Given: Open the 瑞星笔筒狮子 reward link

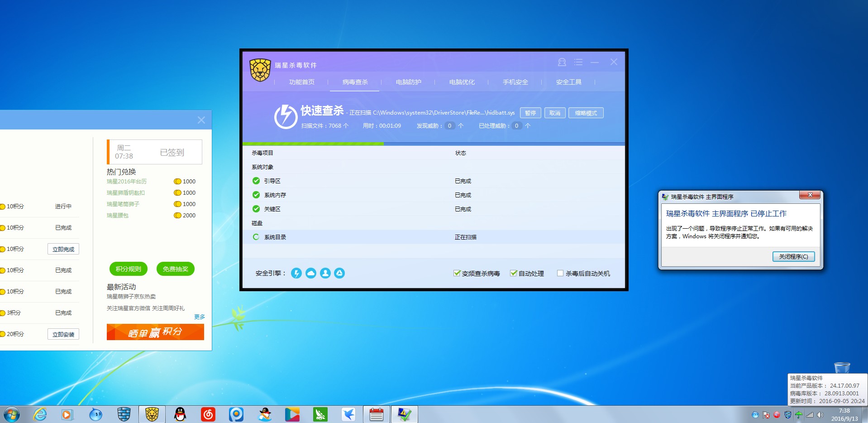Looking at the screenshot, I should click(x=123, y=204).
